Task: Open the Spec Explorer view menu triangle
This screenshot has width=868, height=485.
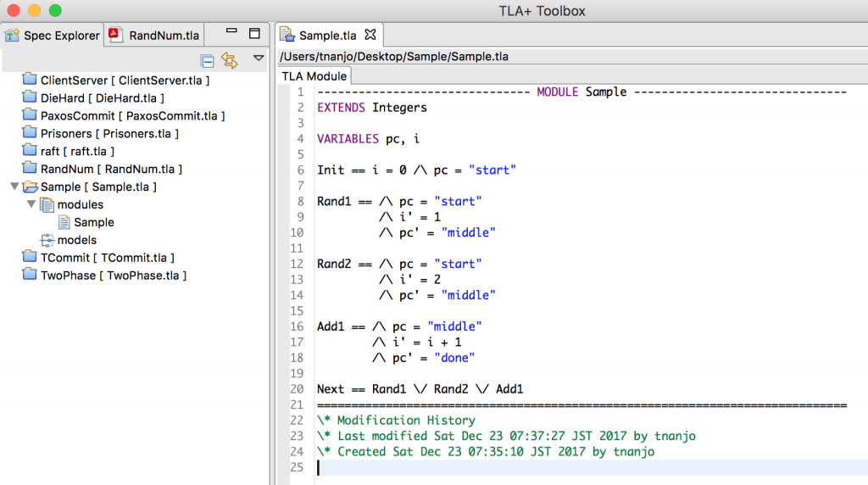Action: (x=258, y=58)
